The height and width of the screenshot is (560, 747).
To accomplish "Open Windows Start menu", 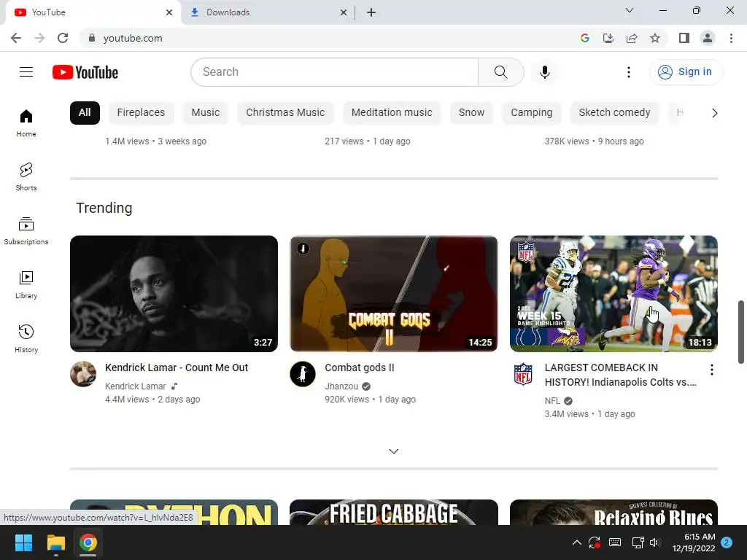I will 23,542.
